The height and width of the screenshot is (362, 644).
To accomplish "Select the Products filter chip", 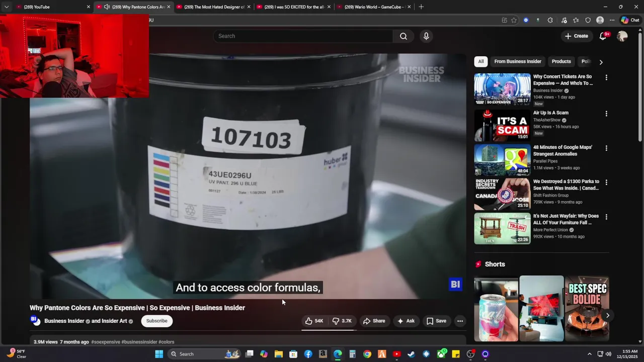I will (561, 61).
